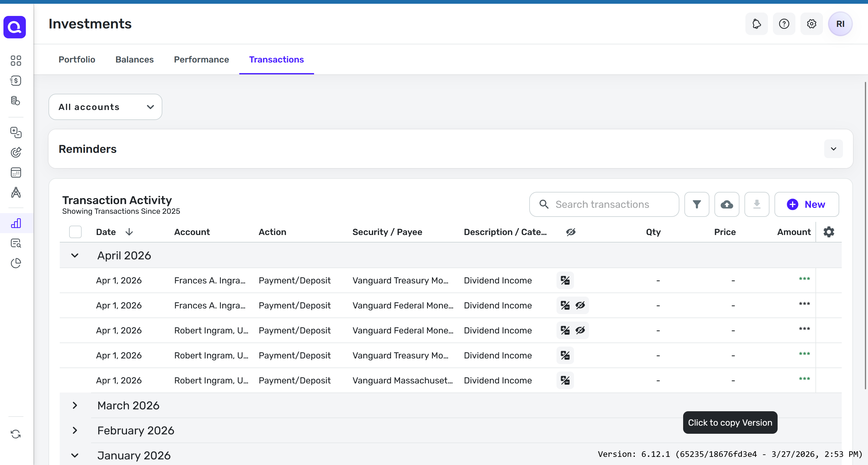Viewport: 868px width, 465px height.
Task: Tick the select-all transactions checkbox
Action: [x=75, y=232]
